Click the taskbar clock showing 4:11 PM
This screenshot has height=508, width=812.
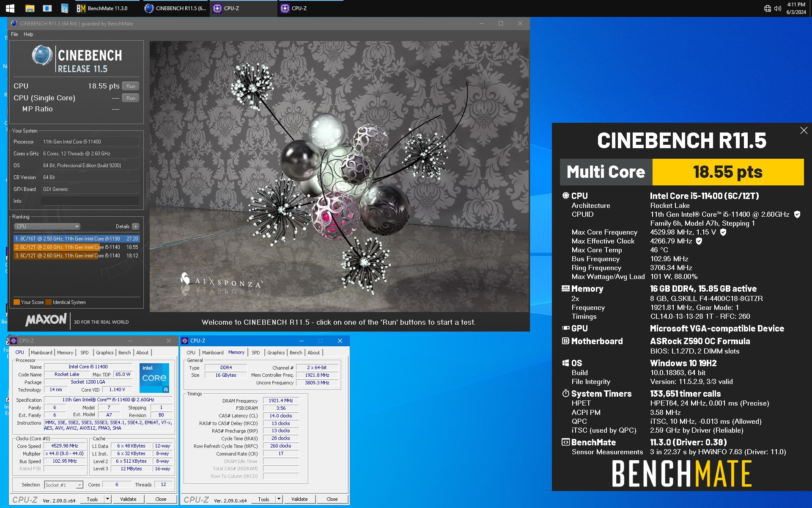coord(796,8)
